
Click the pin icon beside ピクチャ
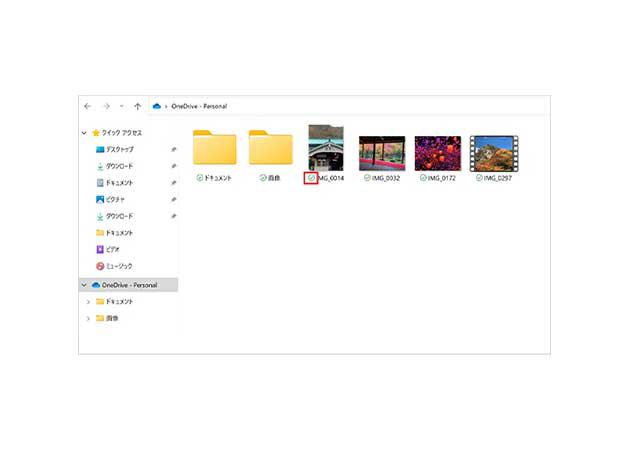174,199
